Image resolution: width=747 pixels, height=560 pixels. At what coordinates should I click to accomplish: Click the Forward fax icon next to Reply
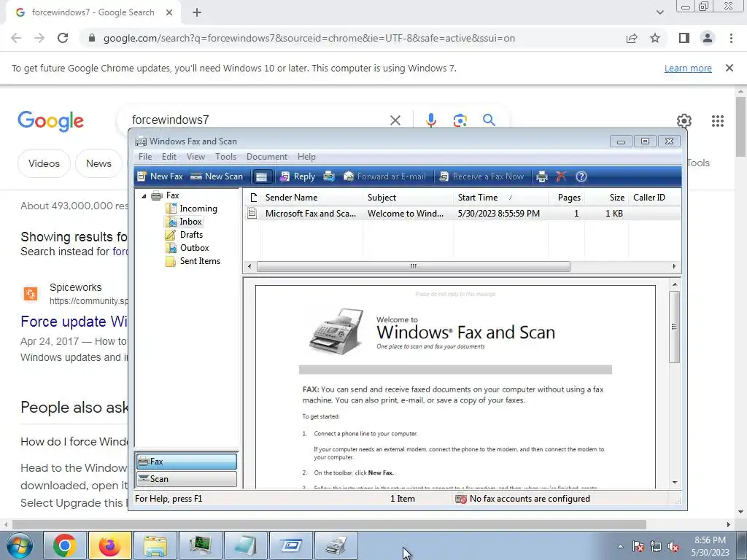(x=329, y=176)
